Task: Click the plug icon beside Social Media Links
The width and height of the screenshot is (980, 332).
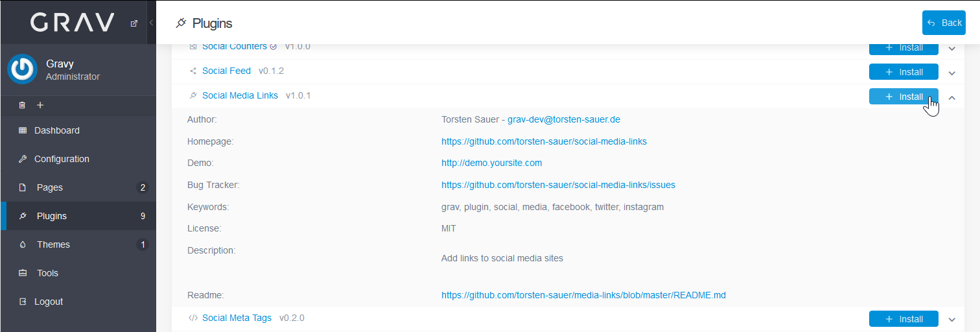Action: coord(193,96)
